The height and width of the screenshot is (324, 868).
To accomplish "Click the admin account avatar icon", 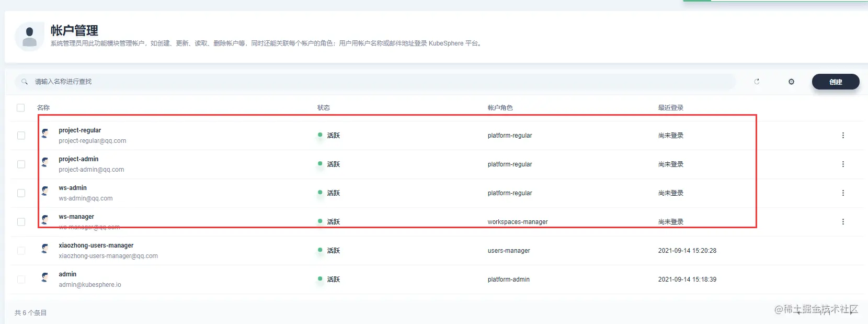I will [x=45, y=277].
